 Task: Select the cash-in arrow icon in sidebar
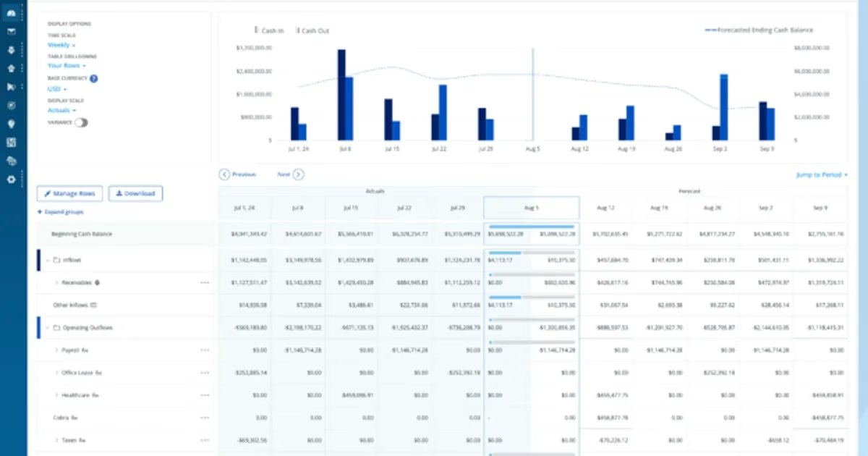[10, 50]
